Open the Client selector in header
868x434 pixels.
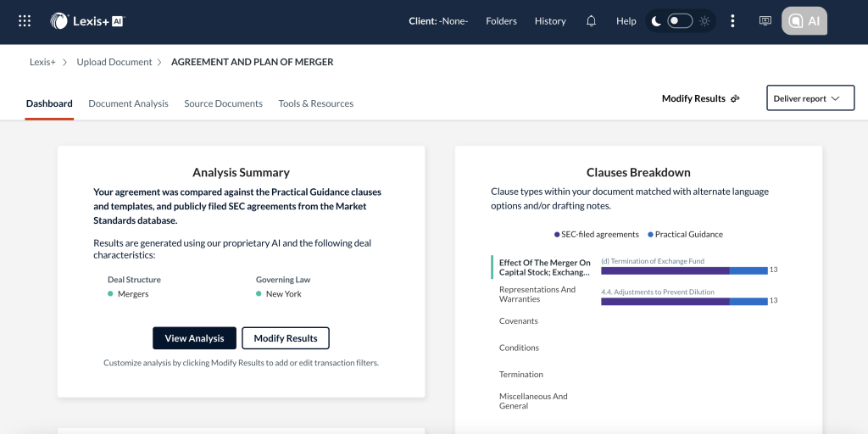(x=438, y=21)
